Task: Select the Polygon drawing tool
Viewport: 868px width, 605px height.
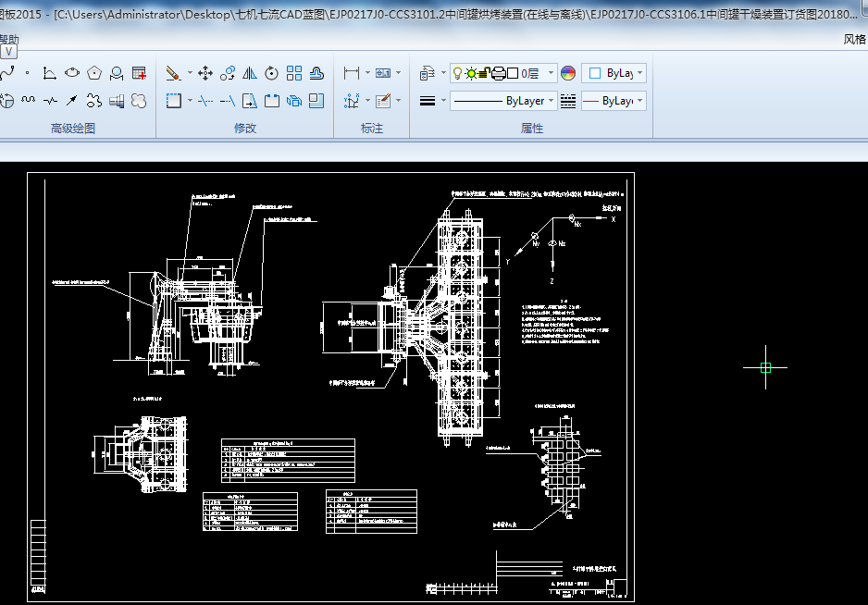Action: (94, 73)
